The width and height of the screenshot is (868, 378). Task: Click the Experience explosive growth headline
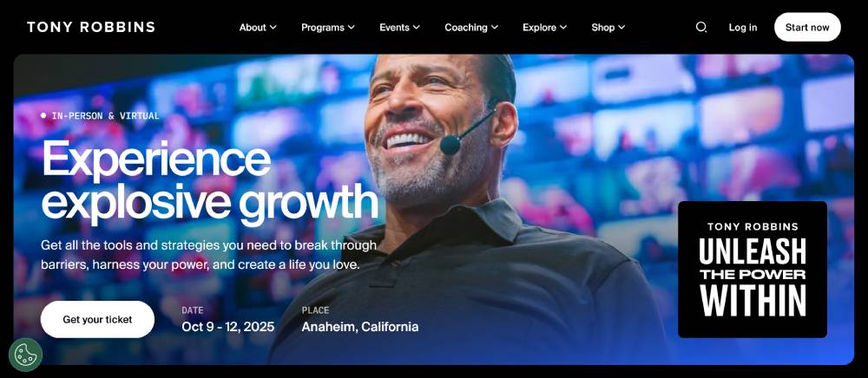(x=210, y=180)
